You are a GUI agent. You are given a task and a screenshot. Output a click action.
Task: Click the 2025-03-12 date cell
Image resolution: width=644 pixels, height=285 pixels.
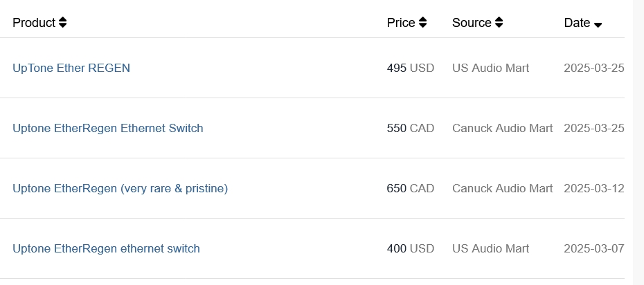coord(594,188)
